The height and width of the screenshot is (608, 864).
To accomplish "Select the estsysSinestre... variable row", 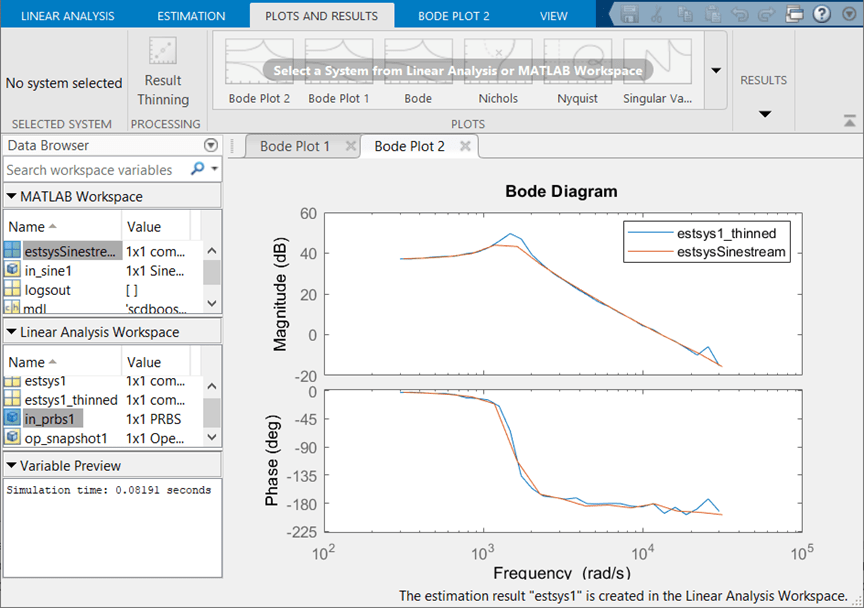I will pos(104,251).
